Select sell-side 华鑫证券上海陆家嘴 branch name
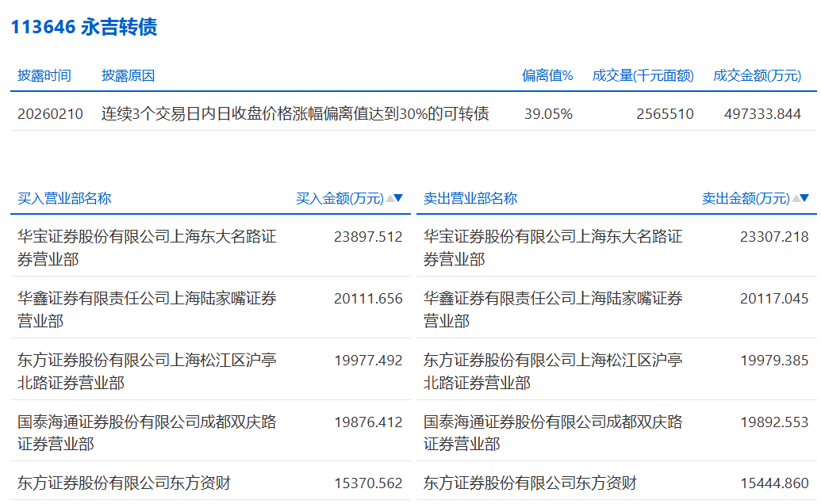 553,310
